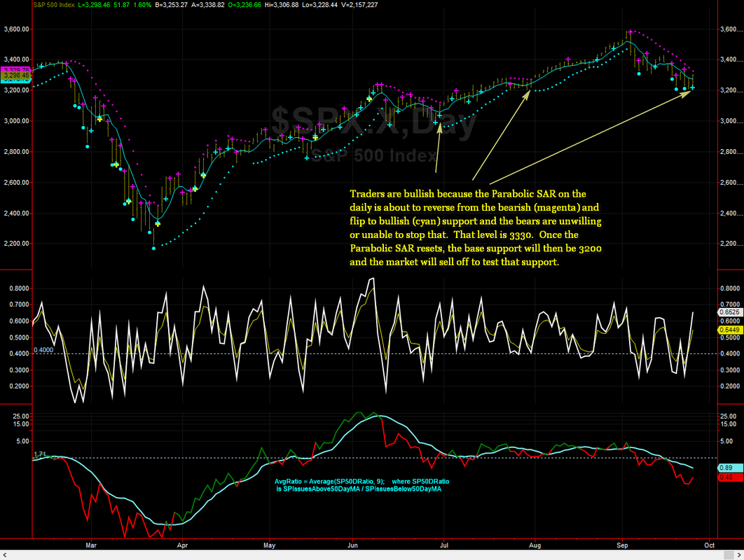Click the 'May' date axis label
Image resolution: width=744 pixels, height=560 pixels.
pos(270,545)
